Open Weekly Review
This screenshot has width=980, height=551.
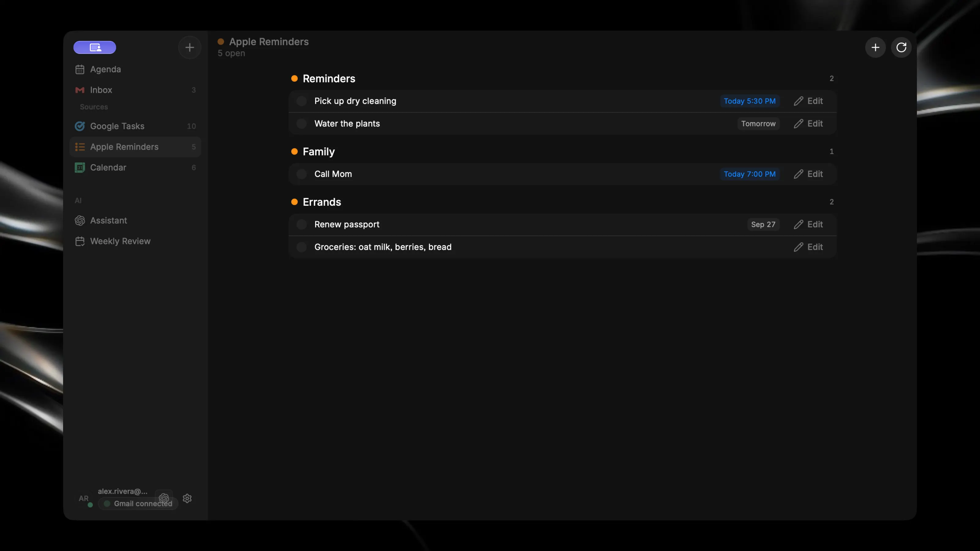pos(135,241)
